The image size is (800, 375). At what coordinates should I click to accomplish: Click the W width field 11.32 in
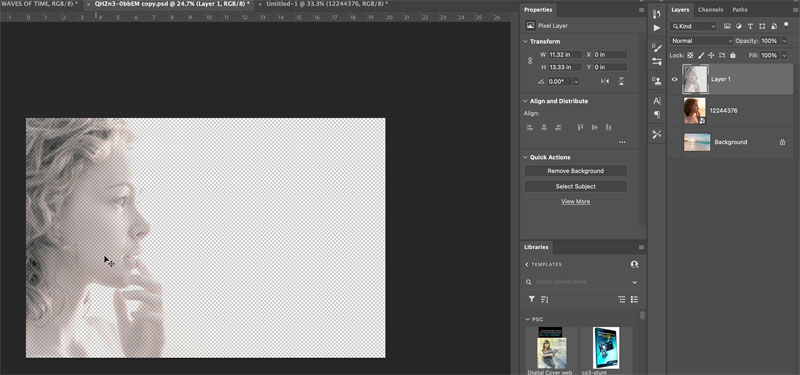click(565, 55)
